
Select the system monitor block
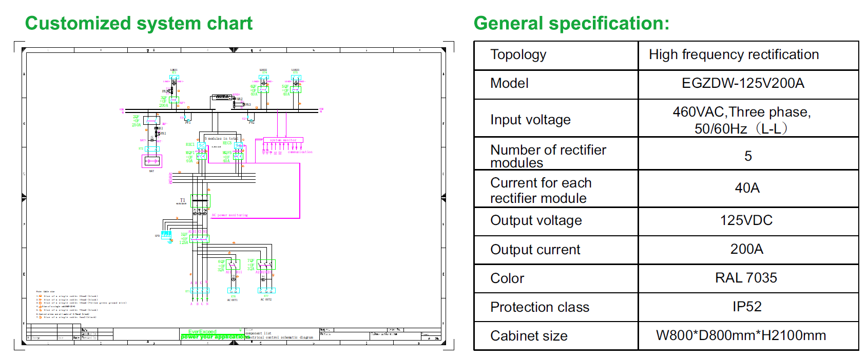pyautogui.click(x=283, y=140)
